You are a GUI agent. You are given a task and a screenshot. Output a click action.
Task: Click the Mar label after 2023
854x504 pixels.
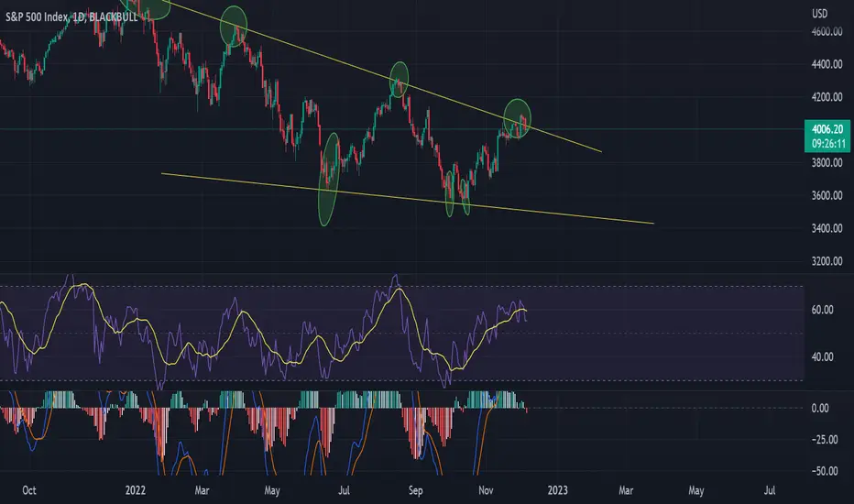626,490
